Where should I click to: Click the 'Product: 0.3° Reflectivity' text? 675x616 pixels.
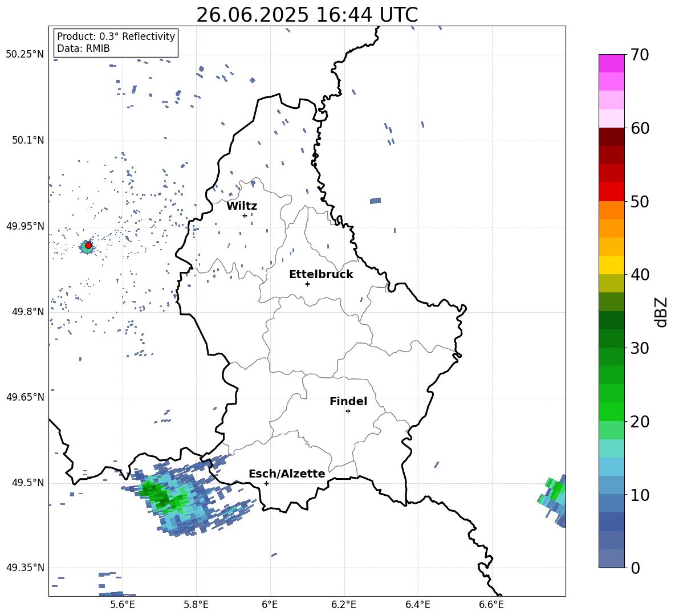click(116, 36)
